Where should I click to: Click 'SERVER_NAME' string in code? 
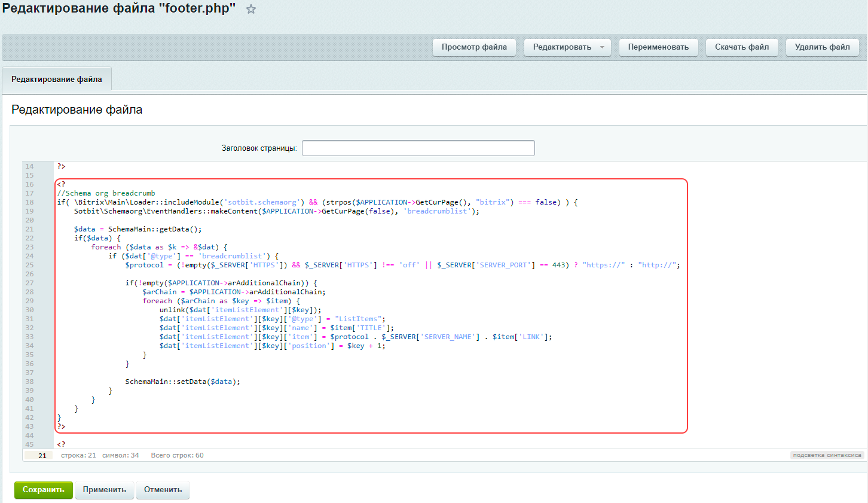[448, 337]
